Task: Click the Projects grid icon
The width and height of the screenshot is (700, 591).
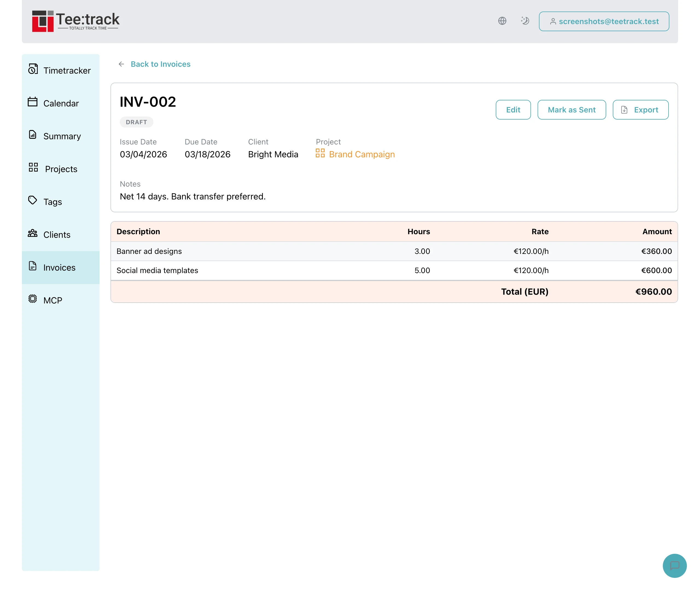Action: point(33,167)
